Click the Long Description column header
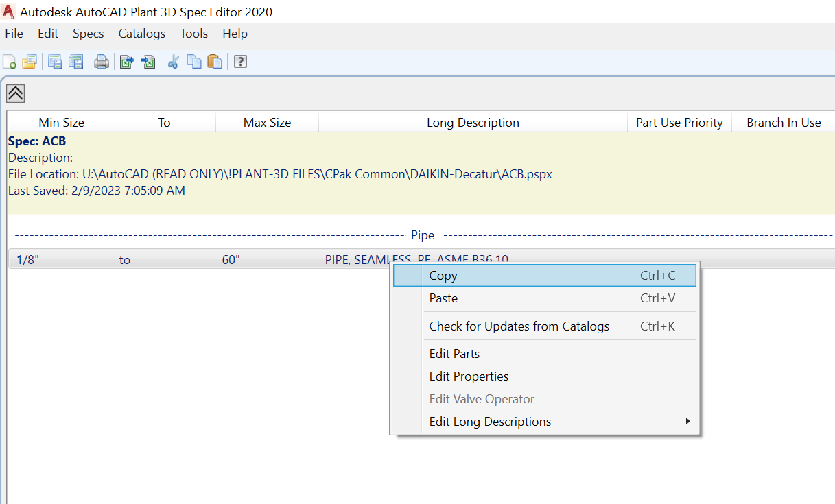The image size is (835, 504). click(473, 123)
